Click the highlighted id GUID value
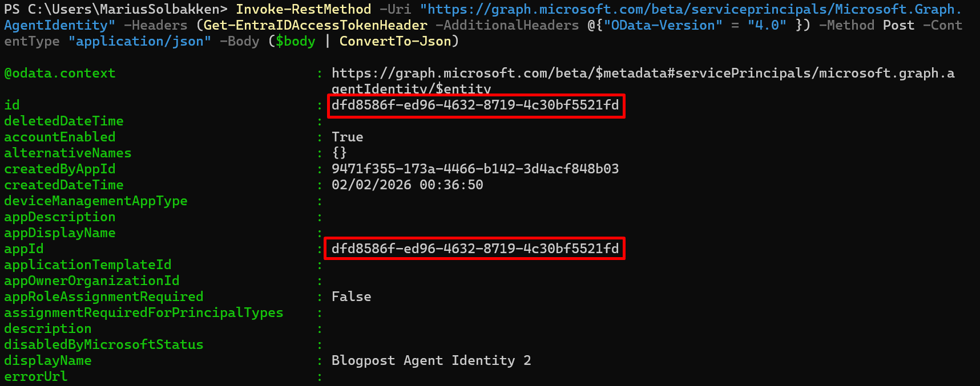 pyautogui.click(x=475, y=105)
